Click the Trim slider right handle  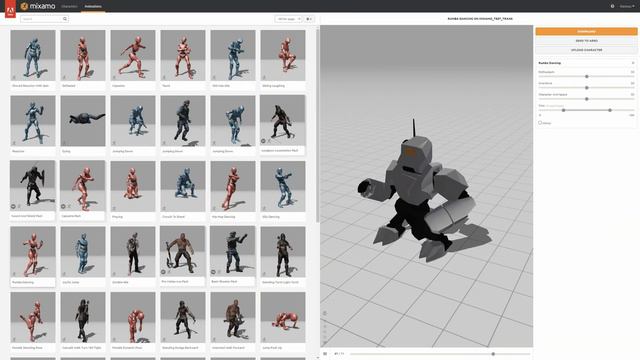pos(610,110)
